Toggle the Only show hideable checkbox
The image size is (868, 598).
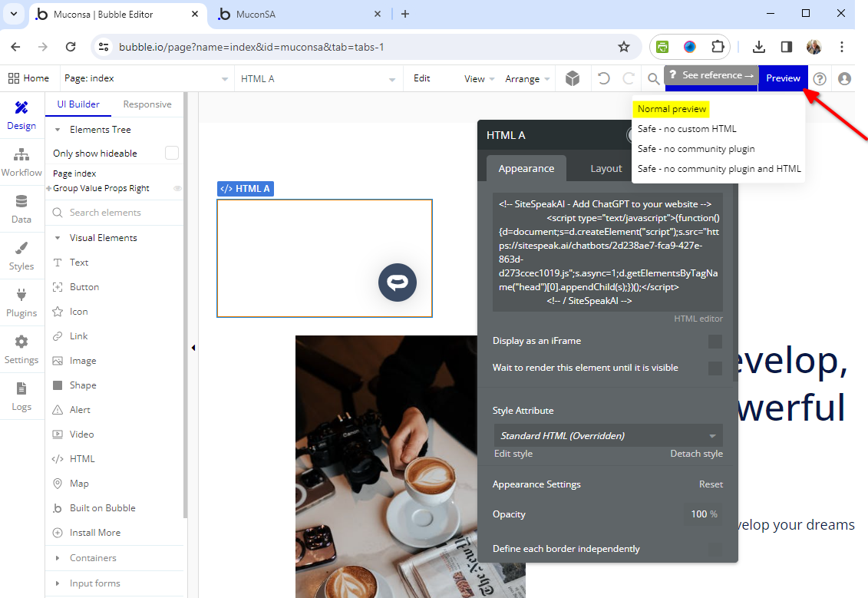point(172,154)
